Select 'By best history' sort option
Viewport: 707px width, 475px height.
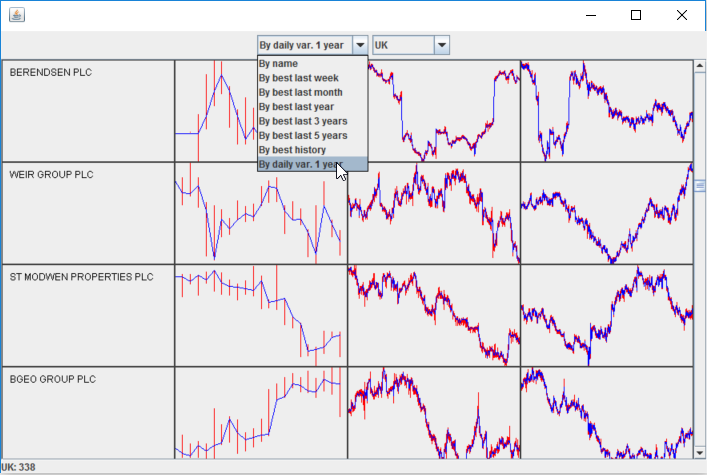312,150
